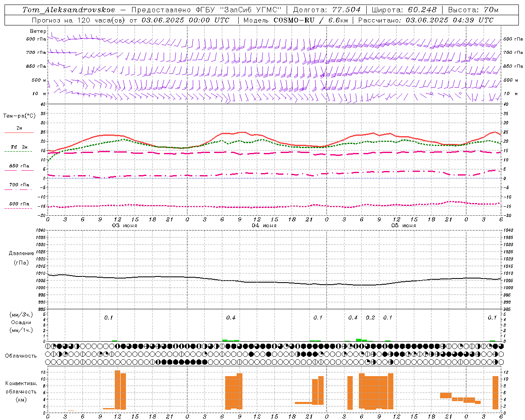Click the 'Высота: 70м' header value

[473, 10]
